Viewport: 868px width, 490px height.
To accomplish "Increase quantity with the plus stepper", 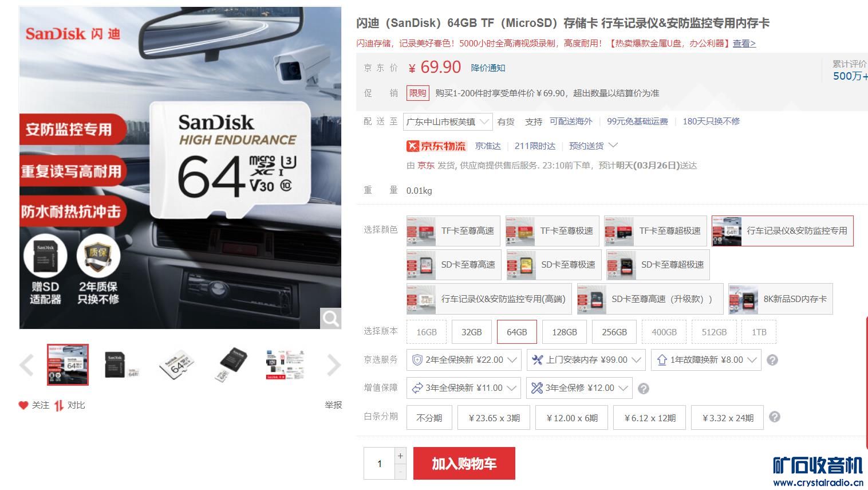I will point(400,456).
